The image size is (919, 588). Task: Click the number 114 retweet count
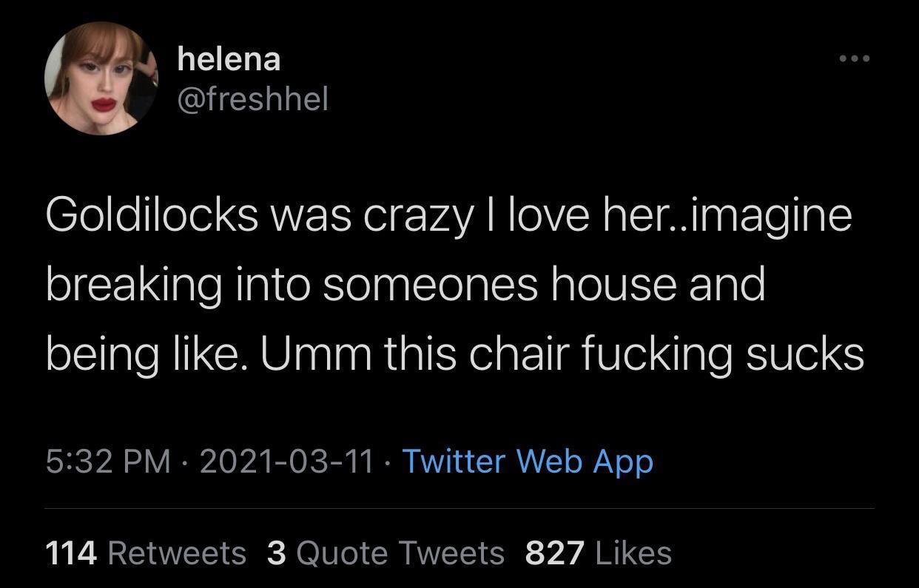[71, 552]
